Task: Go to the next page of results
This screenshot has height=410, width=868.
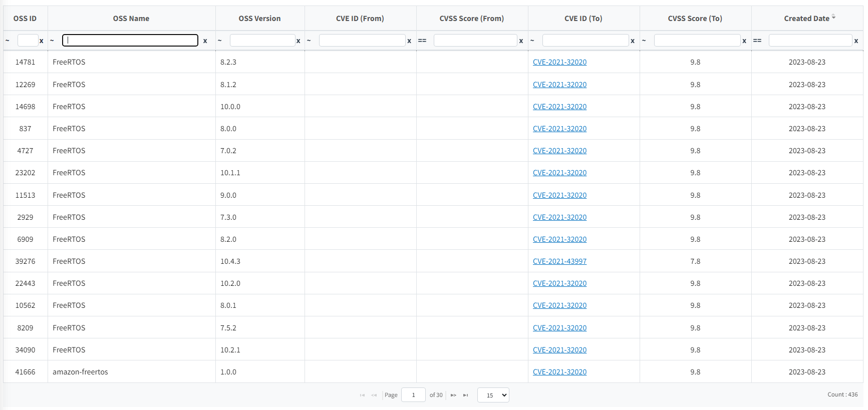Action: [x=453, y=395]
